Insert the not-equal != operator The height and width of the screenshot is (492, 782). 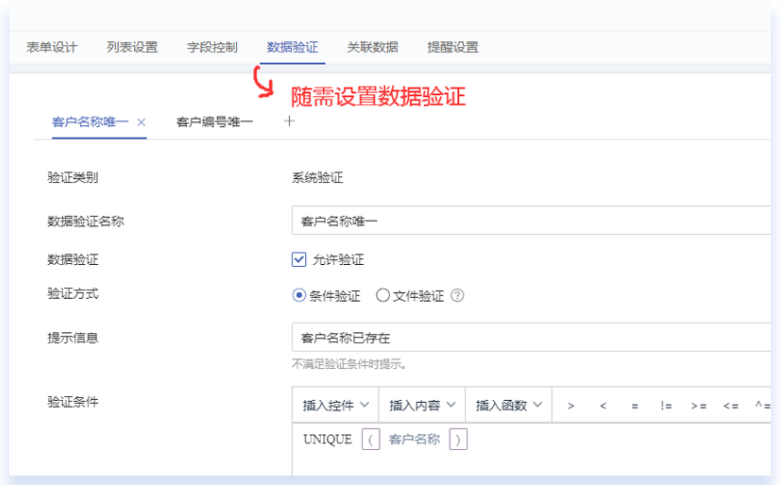(666, 406)
